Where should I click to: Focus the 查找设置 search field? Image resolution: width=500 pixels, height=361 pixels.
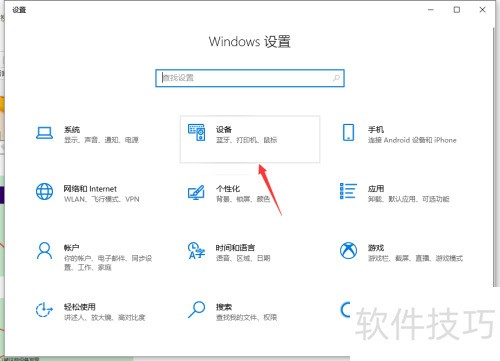point(250,78)
